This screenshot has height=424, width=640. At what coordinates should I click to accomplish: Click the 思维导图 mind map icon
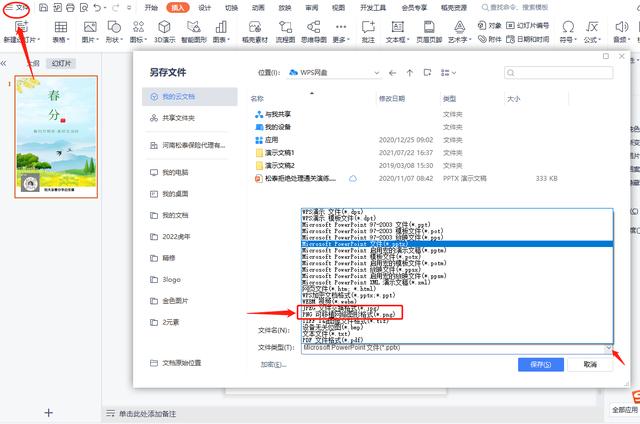313,27
